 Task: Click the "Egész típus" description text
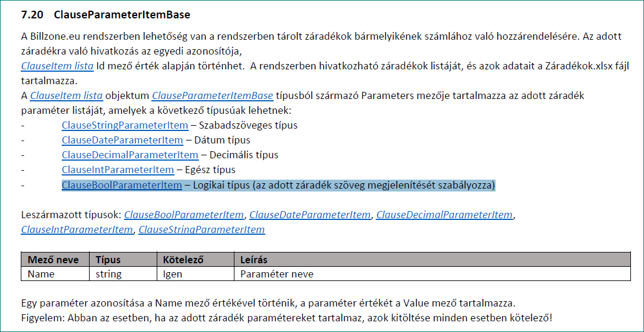point(211,170)
